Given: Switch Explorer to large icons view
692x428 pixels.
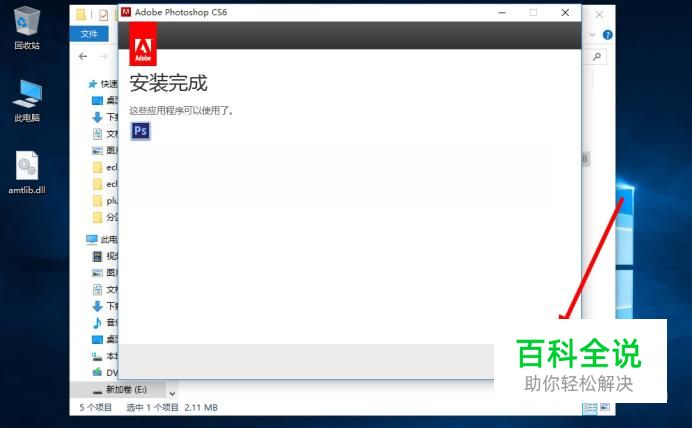Looking at the screenshot, I should 605,407.
